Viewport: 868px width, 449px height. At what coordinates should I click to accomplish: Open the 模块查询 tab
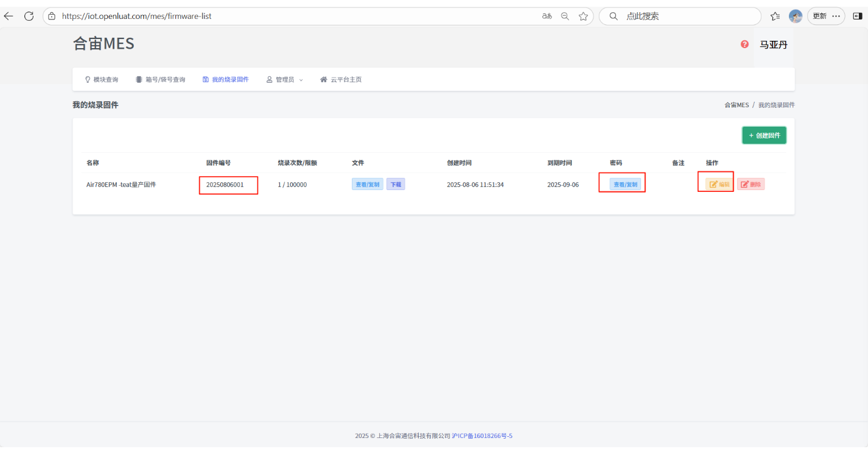102,80
